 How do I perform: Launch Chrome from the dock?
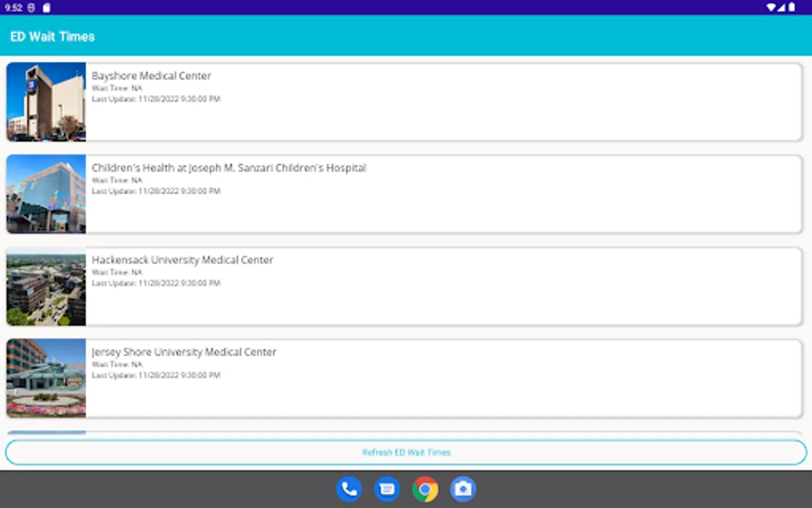point(425,489)
